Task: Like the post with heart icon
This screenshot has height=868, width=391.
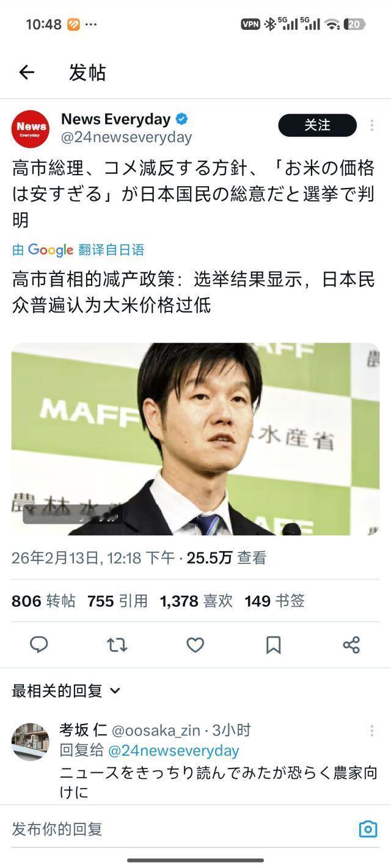Action: click(x=195, y=645)
